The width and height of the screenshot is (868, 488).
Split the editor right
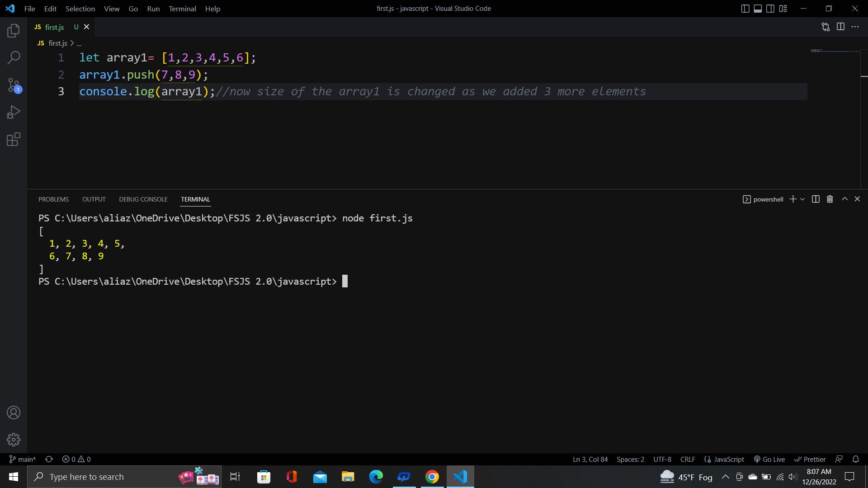click(x=840, y=27)
